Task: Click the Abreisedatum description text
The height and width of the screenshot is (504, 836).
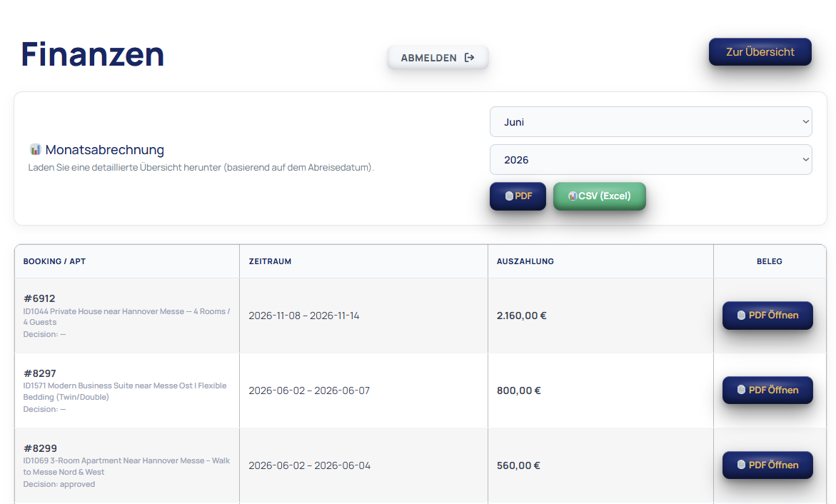Action: (x=201, y=168)
